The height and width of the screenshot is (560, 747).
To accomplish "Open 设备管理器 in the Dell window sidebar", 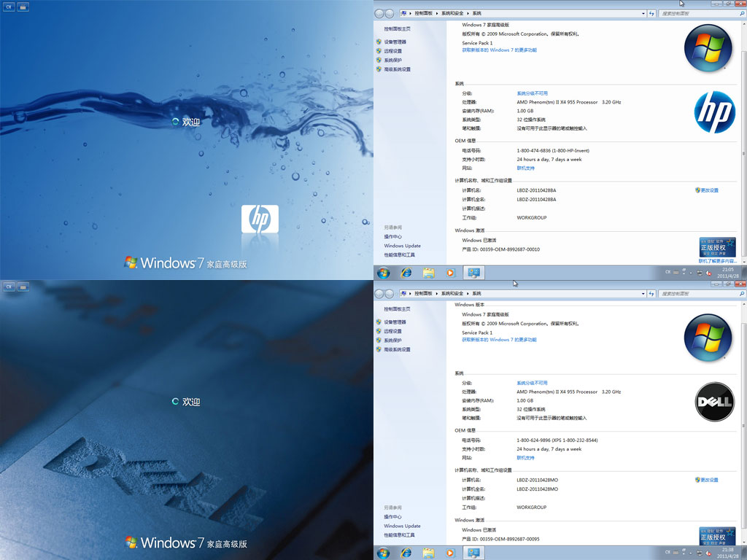I will coord(395,322).
